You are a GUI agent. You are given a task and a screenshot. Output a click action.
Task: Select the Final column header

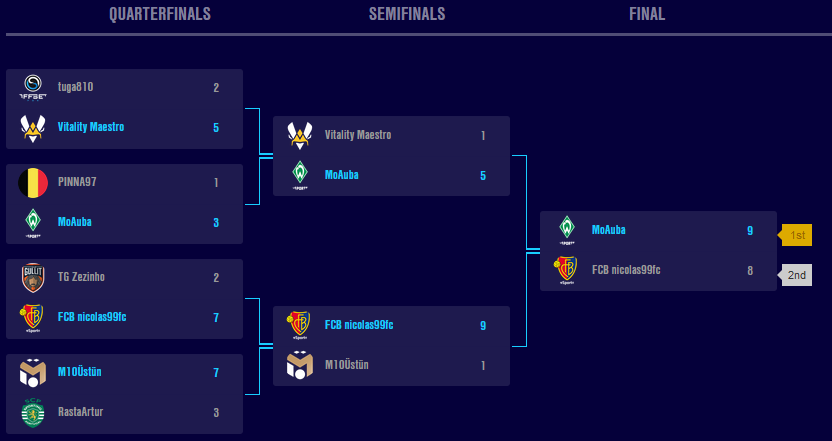tap(647, 14)
